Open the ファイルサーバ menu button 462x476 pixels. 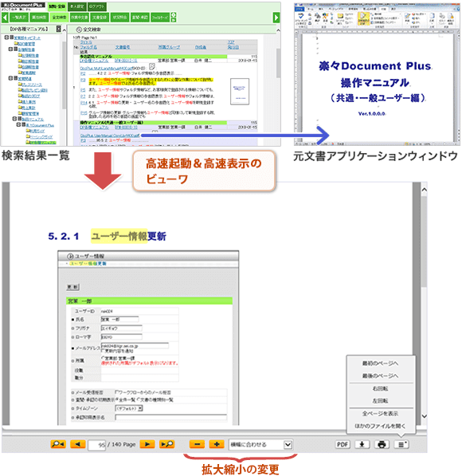click(x=160, y=18)
